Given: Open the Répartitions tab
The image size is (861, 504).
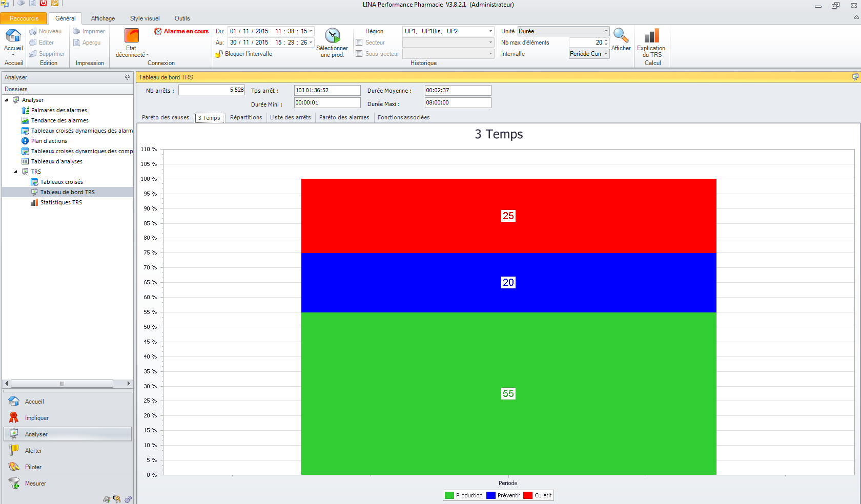Looking at the screenshot, I should (246, 117).
